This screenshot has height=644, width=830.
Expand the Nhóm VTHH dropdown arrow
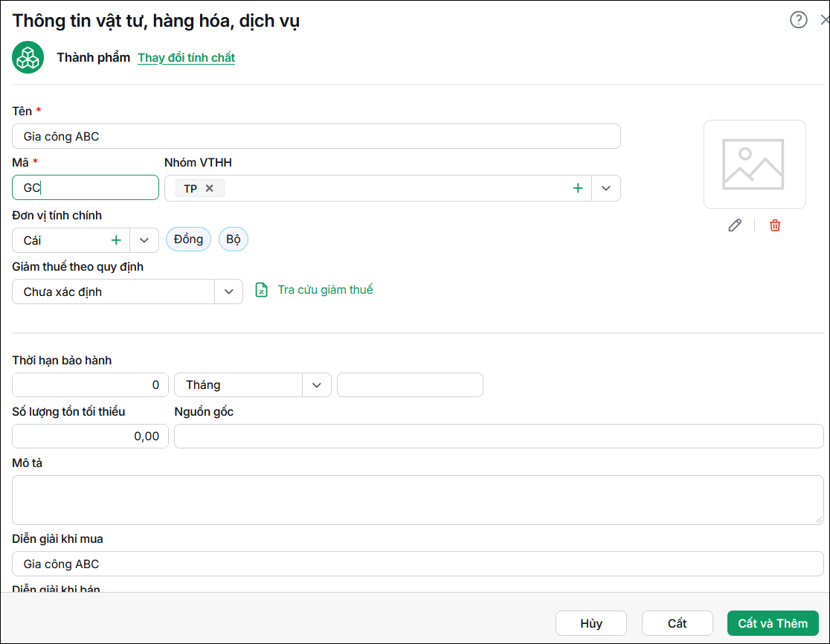606,188
